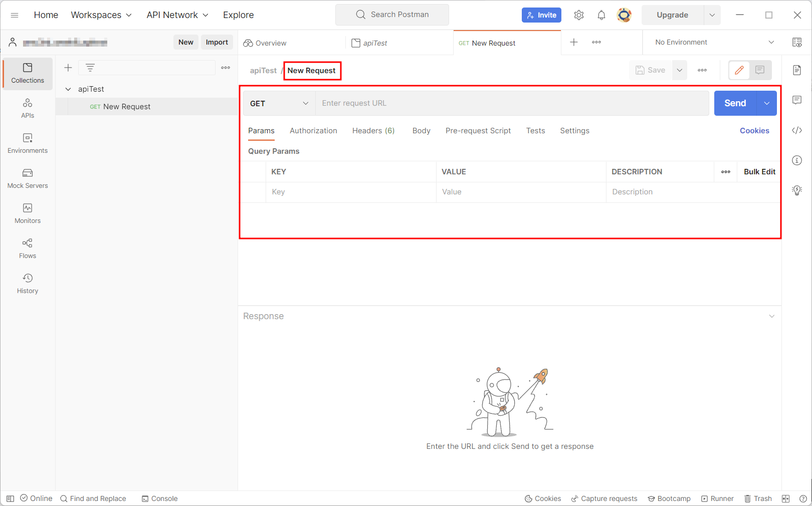The height and width of the screenshot is (506, 812).
Task: Switch to Overview tab
Action: [265, 43]
